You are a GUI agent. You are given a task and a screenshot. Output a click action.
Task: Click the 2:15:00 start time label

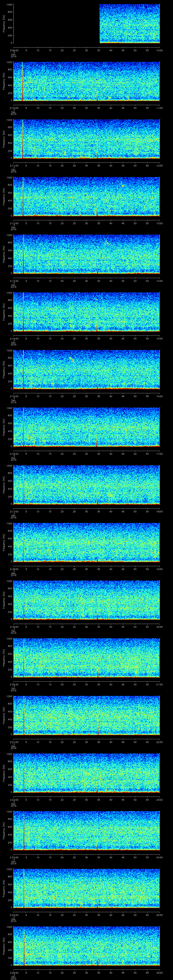click(14, 396)
